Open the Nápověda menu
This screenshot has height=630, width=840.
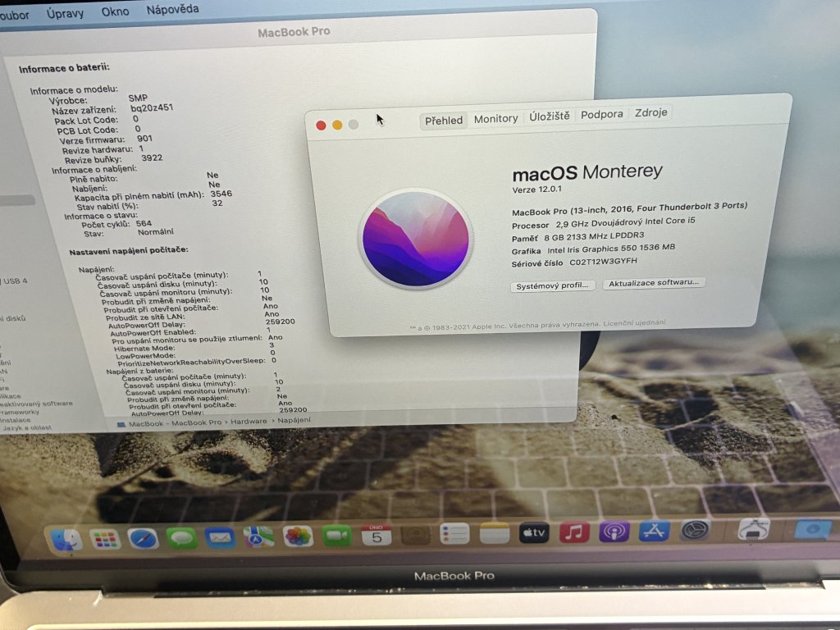point(172,9)
